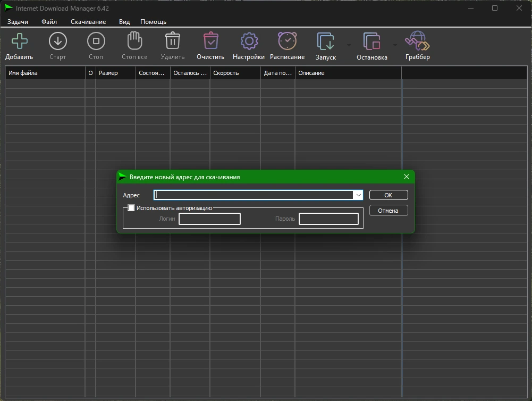The height and width of the screenshot is (401, 532).
Task: Click the Пароль input field
Action: tap(328, 219)
